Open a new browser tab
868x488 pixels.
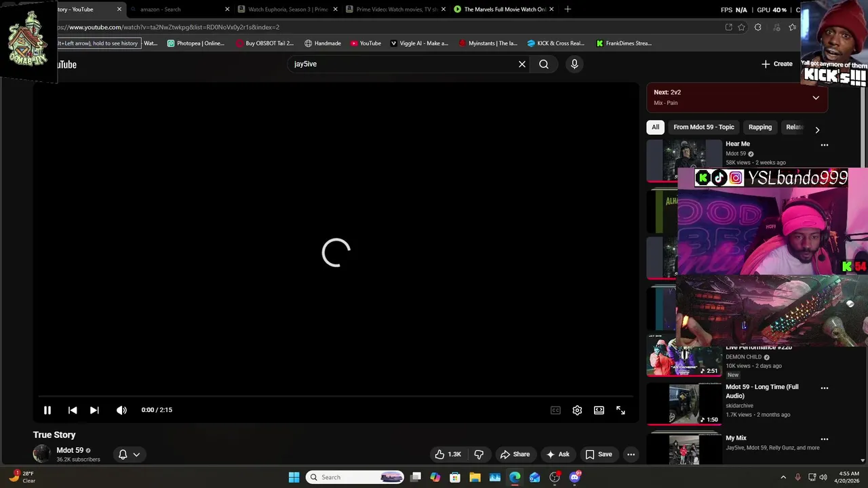(x=568, y=9)
